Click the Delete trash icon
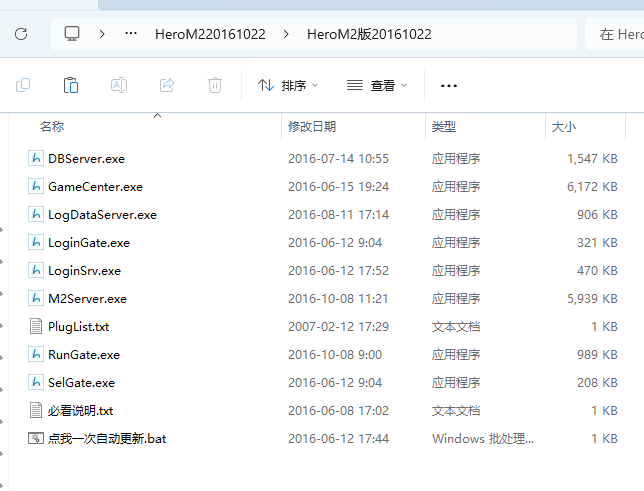Image resolution: width=644 pixels, height=491 pixels. tap(215, 85)
